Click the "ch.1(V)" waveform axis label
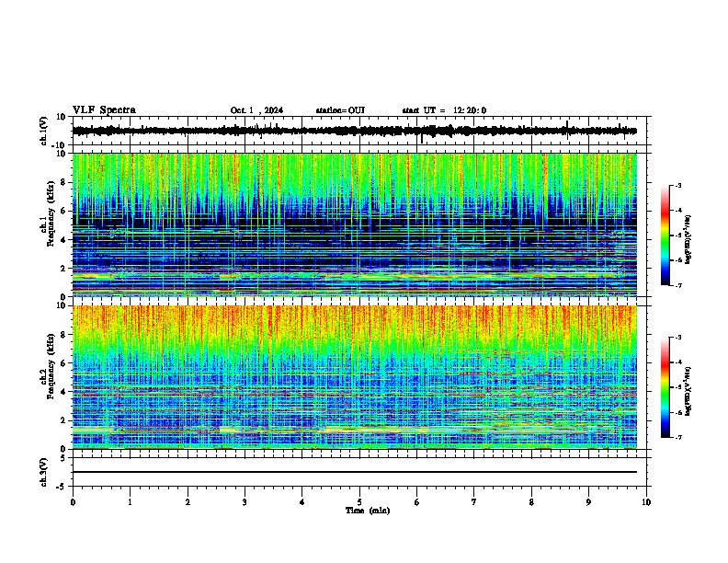 tap(44, 131)
